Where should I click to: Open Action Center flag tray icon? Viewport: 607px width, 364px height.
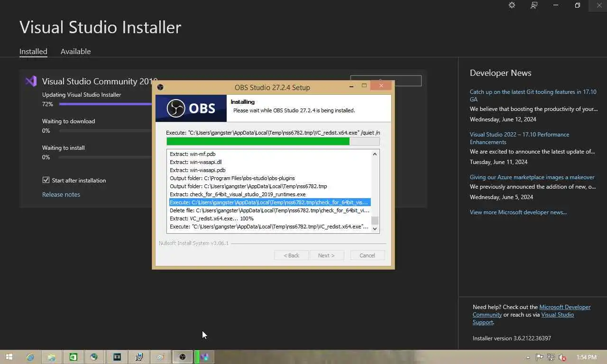540,357
